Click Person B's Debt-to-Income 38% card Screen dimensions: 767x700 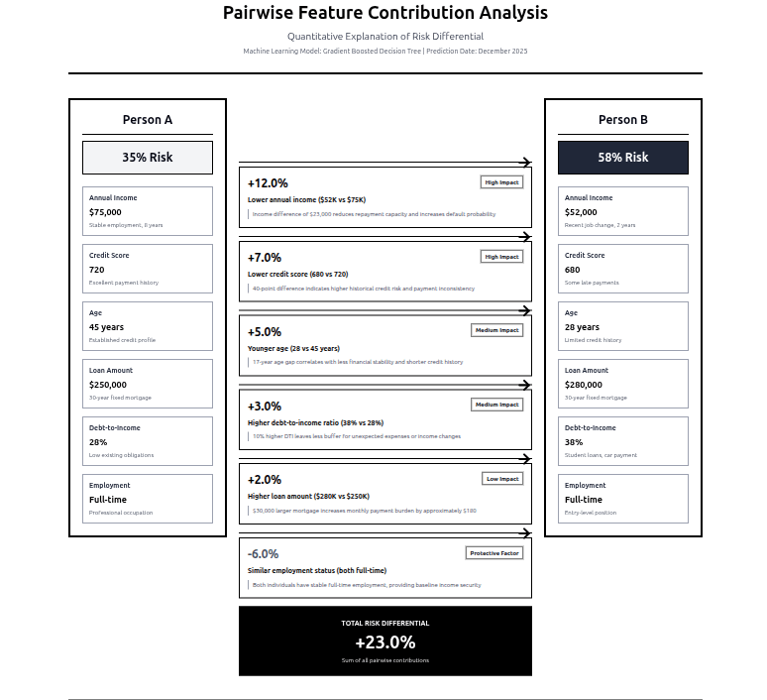pyautogui.click(x=622, y=441)
